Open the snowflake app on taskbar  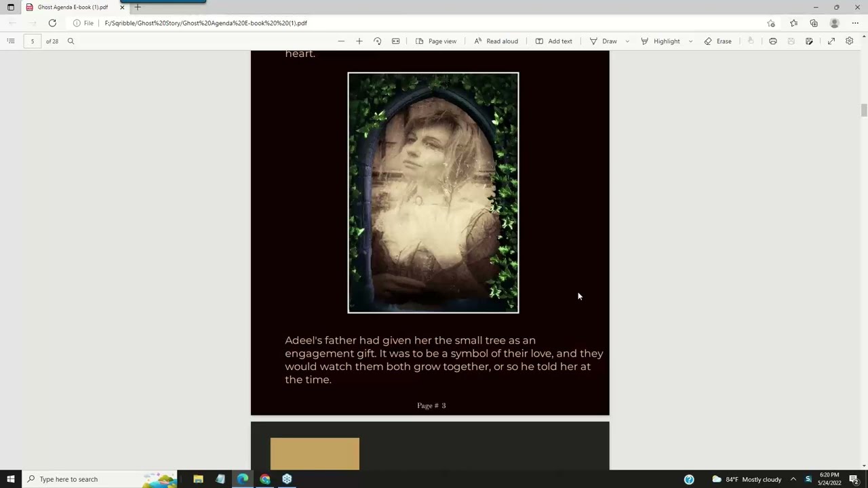tap(287, 479)
